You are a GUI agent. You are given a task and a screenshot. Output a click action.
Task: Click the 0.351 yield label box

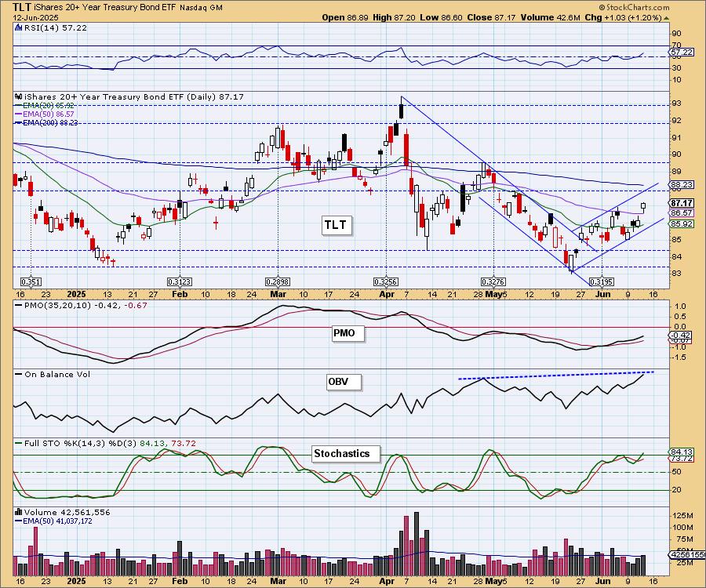31,282
